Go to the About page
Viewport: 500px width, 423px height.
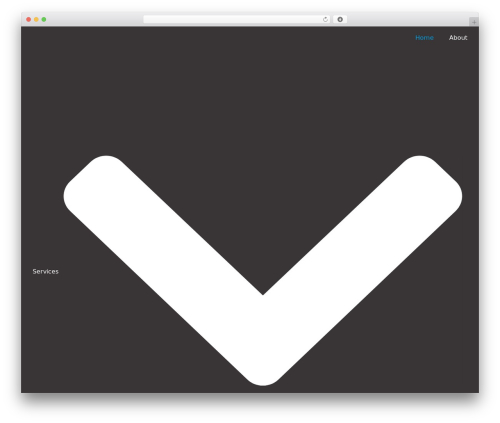458,38
